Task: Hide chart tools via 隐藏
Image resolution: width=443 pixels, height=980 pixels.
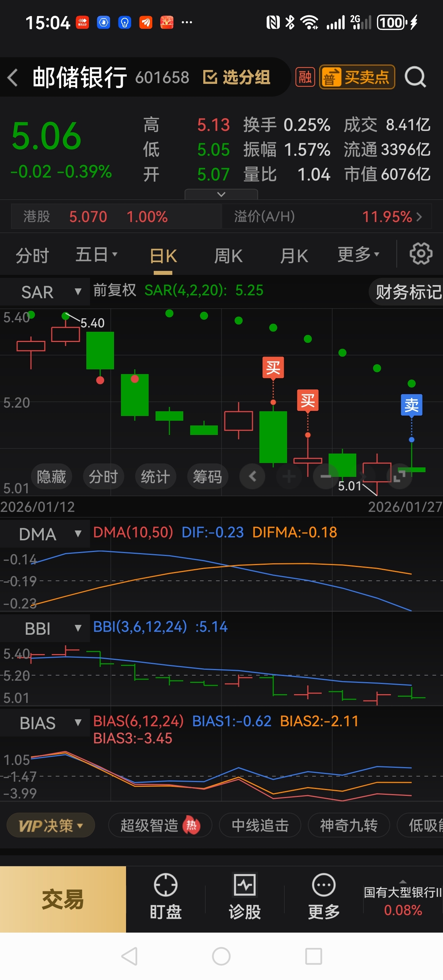Action: point(51,476)
